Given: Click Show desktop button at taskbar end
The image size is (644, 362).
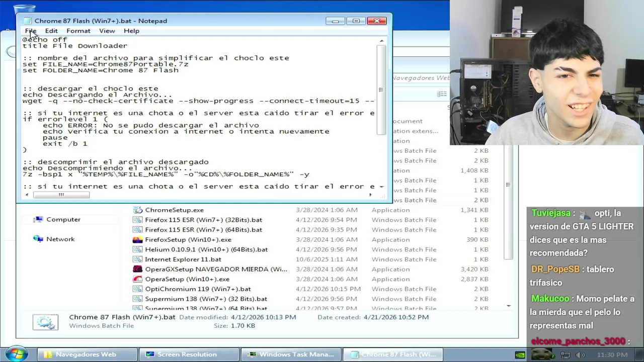Looking at the screenshot, I should 640,354.
